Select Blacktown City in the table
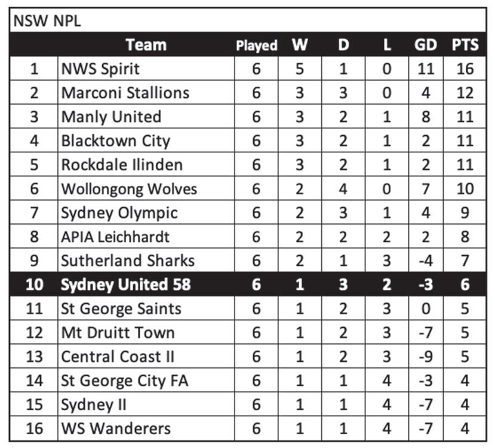Image resolution: width=495 pixels, height=448 pixels. [116, 141]
